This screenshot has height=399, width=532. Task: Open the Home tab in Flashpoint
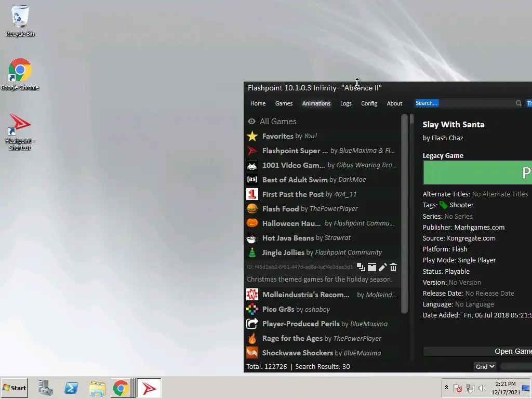point(258,103)
